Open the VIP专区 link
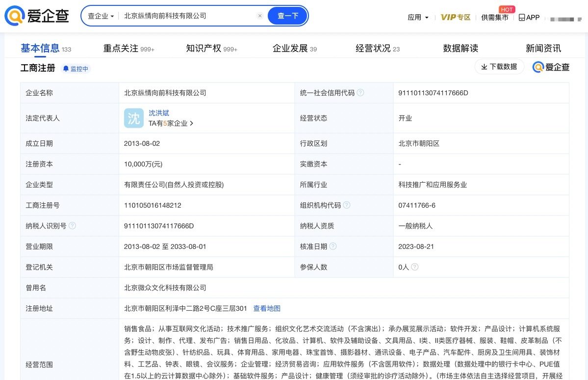 pyautogui.click(x=455, y=17)
